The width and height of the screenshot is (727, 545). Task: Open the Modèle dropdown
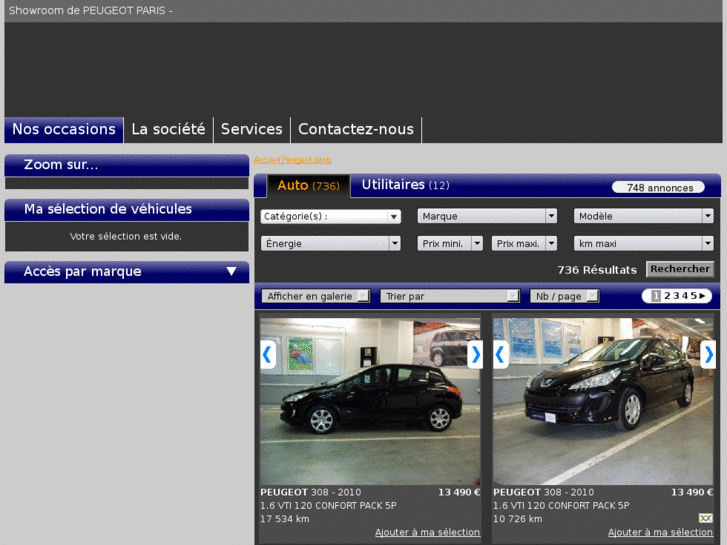[644, 216]
